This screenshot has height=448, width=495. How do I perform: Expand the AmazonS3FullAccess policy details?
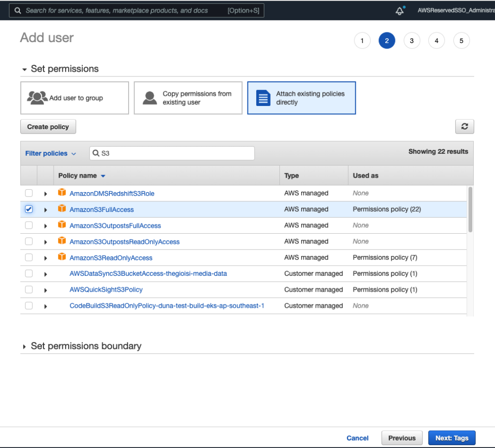[x=45, y=210]
